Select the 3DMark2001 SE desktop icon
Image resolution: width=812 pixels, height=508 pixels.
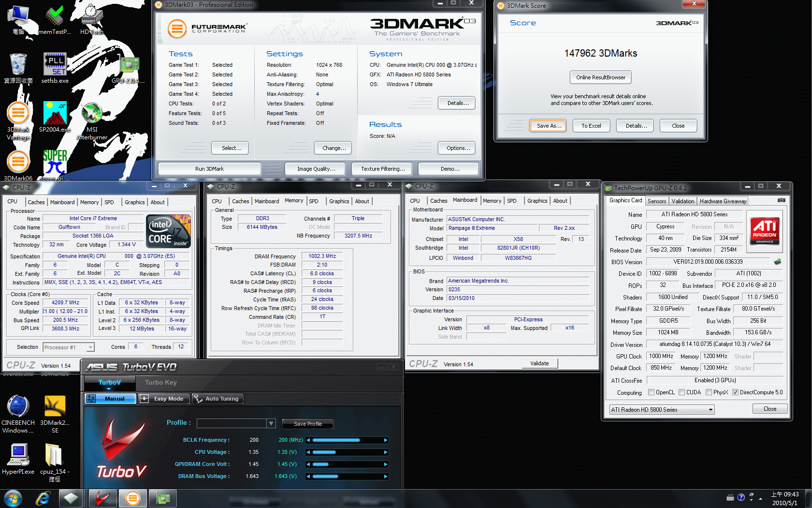pyautogui.click(x=55, y=414)
